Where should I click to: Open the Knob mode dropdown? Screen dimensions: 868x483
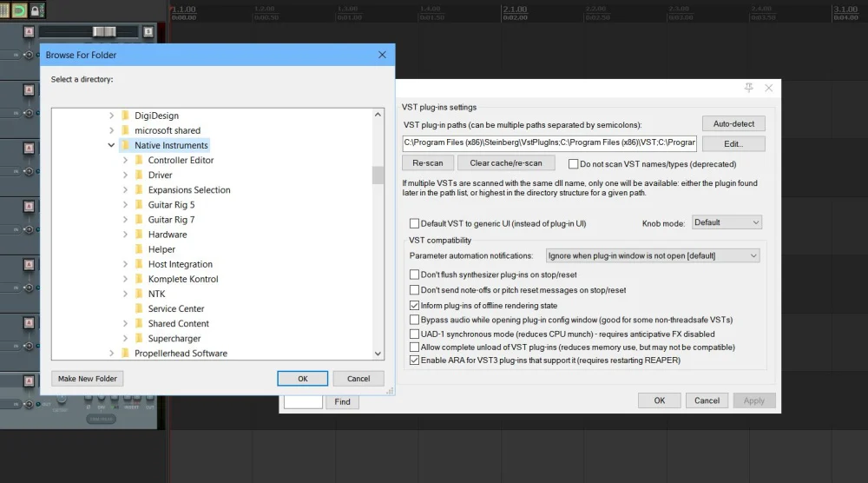click(727, 222)
